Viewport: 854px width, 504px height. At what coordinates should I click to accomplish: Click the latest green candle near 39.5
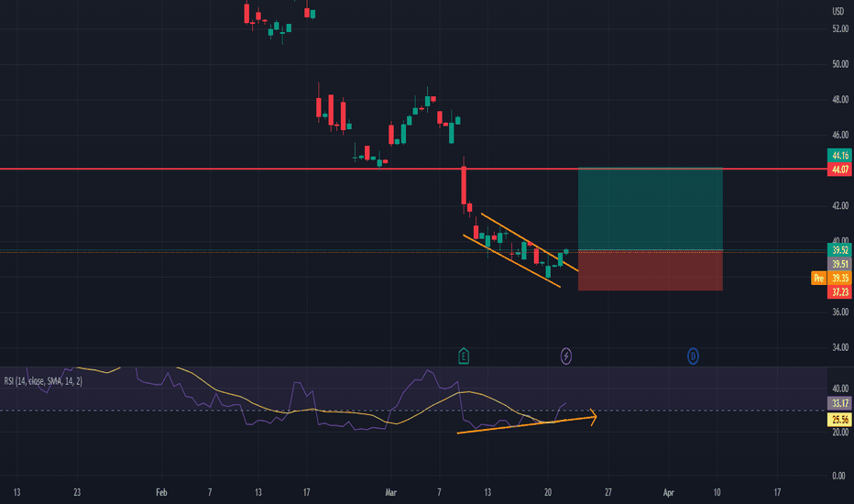tap(566, 251)
